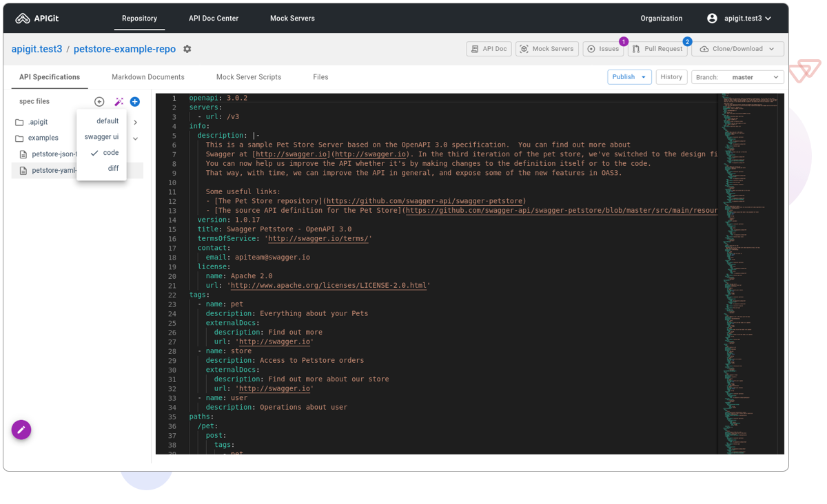
Task: Collapse the examples folder chevron
Action: (x=136, y=138)
